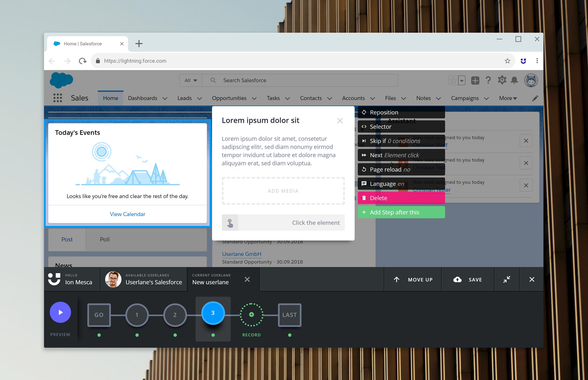The width and height of the screenshot is (588, 380).
Task: Click the Save button in Userlane bar
Action: point(468,280)
